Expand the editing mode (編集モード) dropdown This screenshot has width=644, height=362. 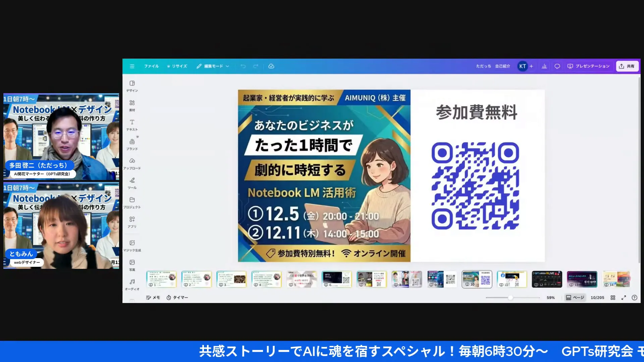[213, 66]
